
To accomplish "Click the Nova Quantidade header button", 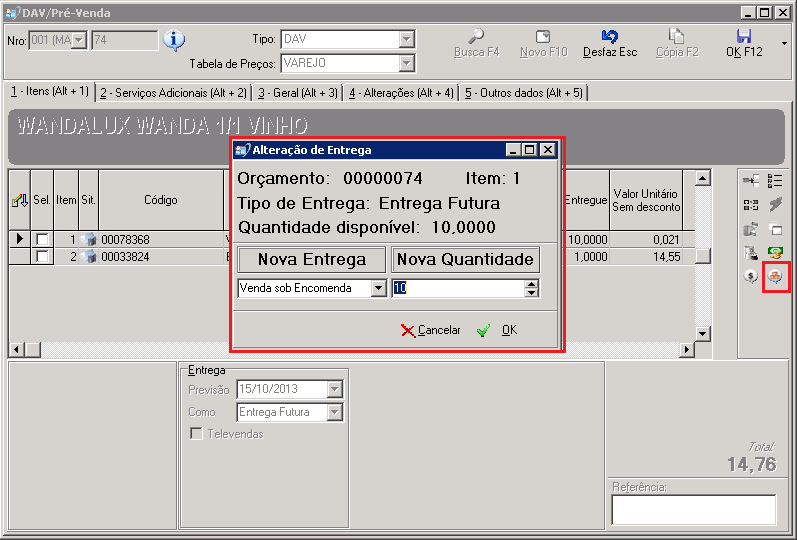I will 465,259.
